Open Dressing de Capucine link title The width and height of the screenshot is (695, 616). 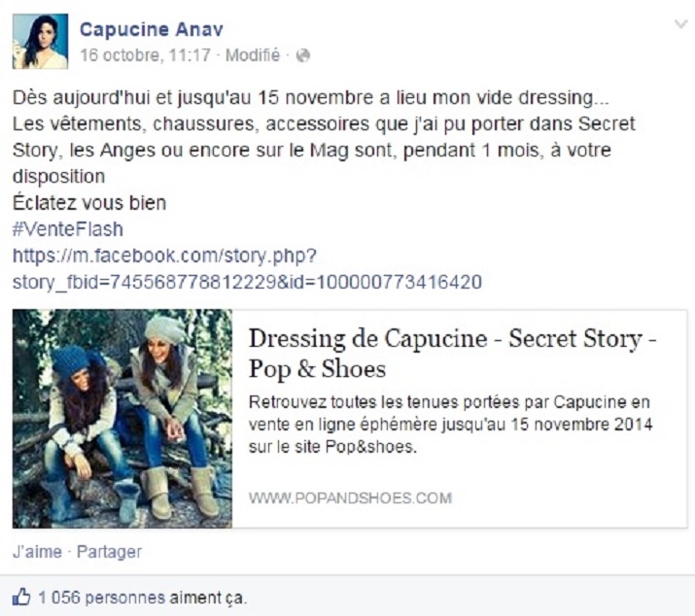coord(452,354)
